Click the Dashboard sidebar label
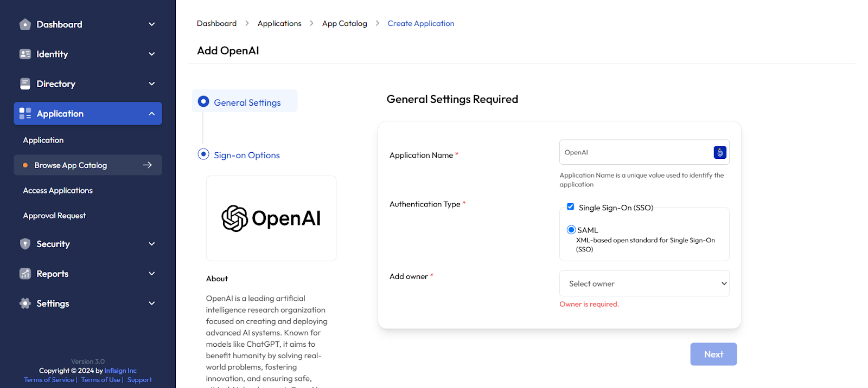868x388 pixels. point(59,24)
